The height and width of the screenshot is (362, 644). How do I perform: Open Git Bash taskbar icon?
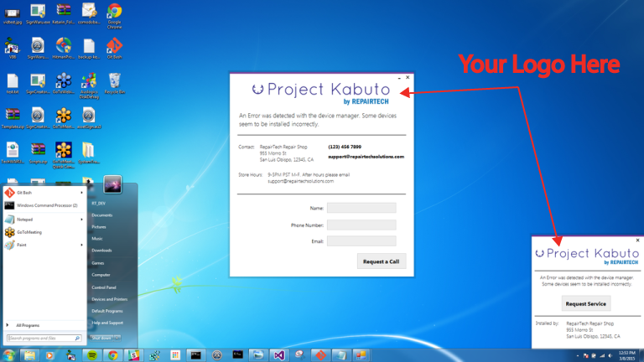pyautogui.click(x=320, y=355)
